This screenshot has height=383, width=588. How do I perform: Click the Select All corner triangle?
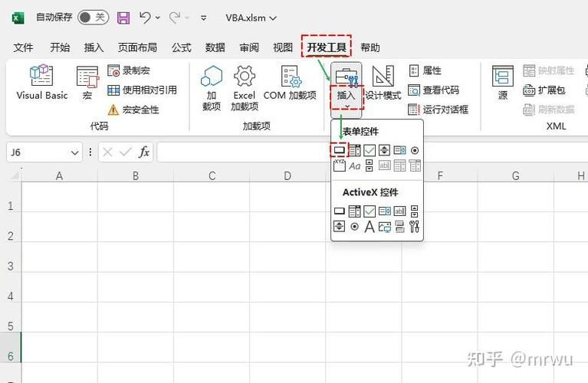tap(15, 175)
